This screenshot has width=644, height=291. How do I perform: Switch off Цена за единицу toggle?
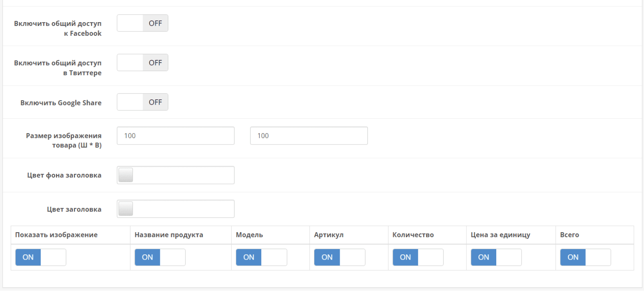[496, 257]
